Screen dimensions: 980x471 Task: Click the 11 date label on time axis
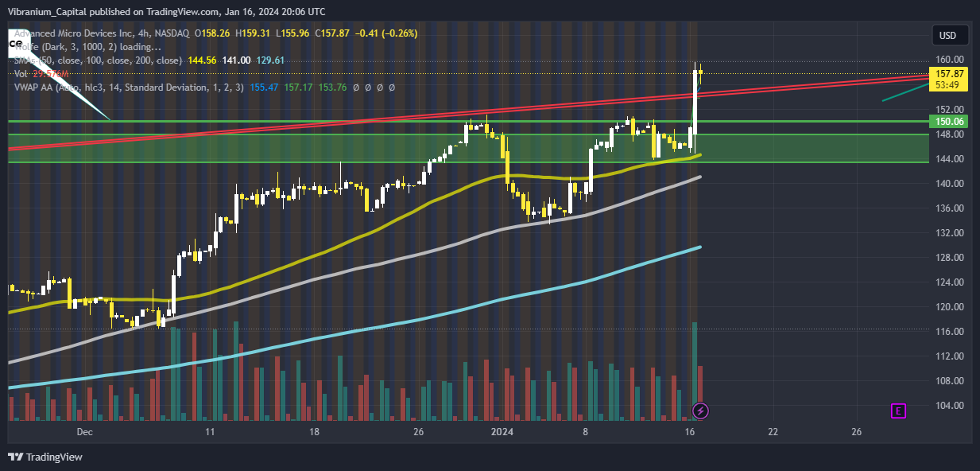tap(210, 432)
